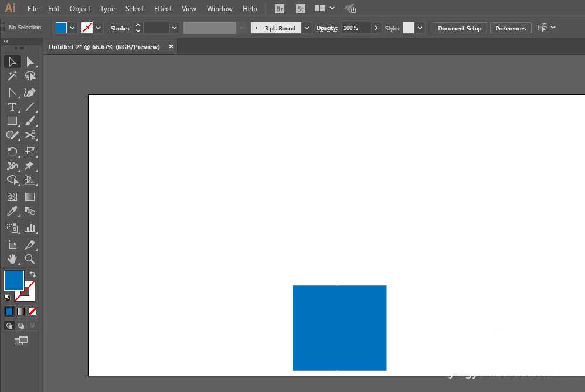The width and height of the screenshot is (585, 392).
Task: Choose the Shaper tool
Action: pyautogui.click(x=12, y=135)
